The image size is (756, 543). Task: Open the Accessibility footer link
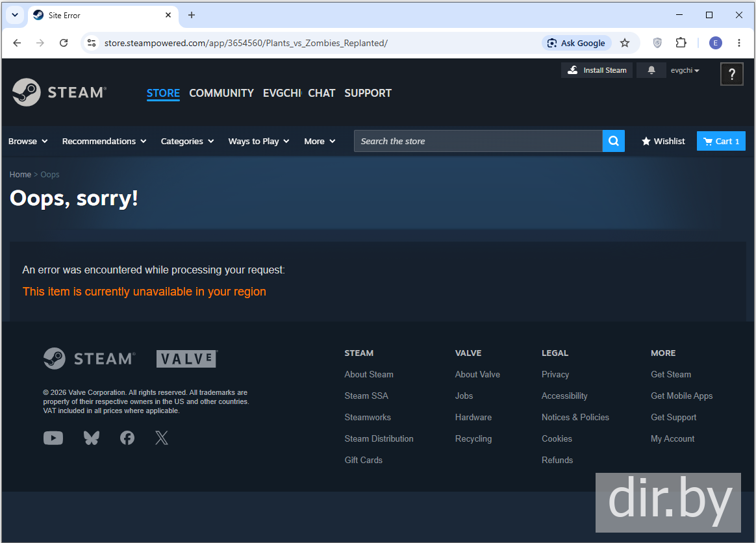pyautogui.click(x=564, y=396)
